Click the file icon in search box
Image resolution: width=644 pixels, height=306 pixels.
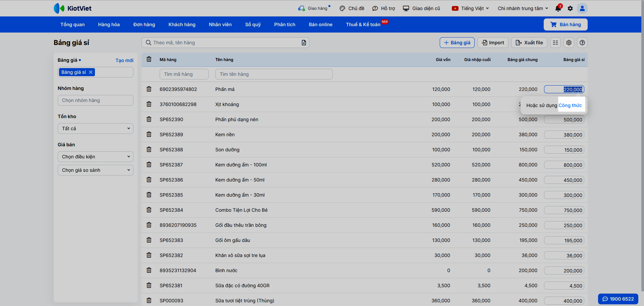tap(304, 43)
